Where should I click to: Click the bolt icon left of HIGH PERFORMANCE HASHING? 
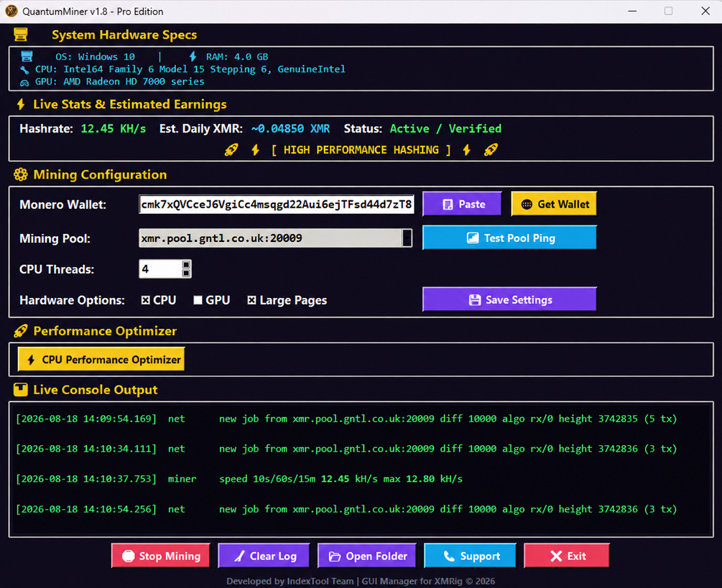click(x=256, y=150)
